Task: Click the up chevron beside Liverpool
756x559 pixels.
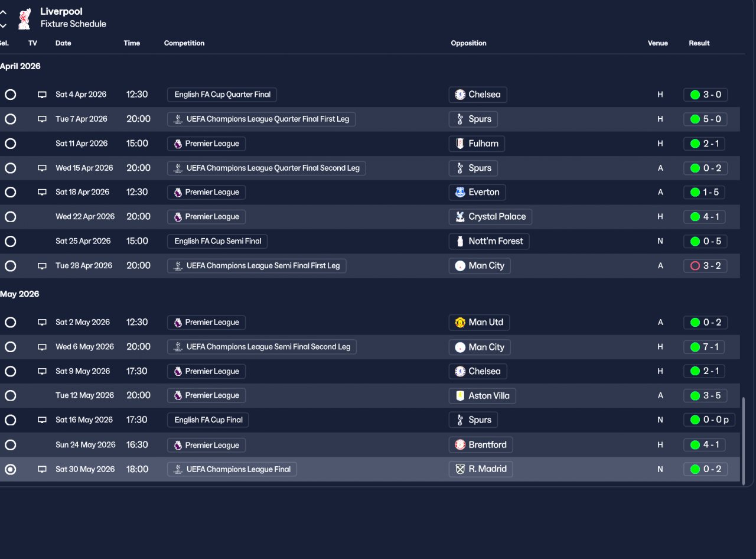Action: [4, 12]
